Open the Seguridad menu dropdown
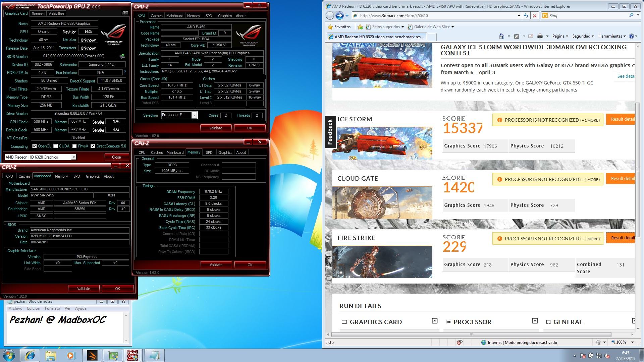 583,36
